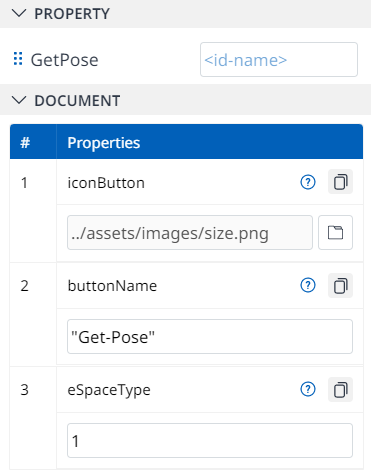Screen dimensions: 371x470
Task: Open help for eSpaceType property
Action: click(x=308, y=389)
